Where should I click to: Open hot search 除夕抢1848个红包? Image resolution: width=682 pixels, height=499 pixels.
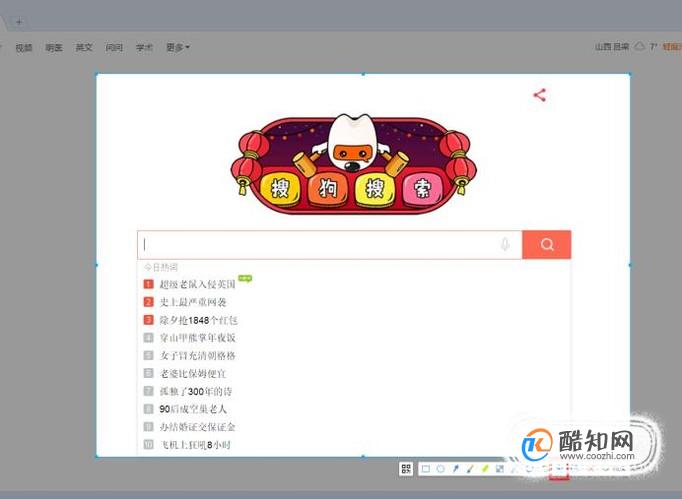point(198,320)
